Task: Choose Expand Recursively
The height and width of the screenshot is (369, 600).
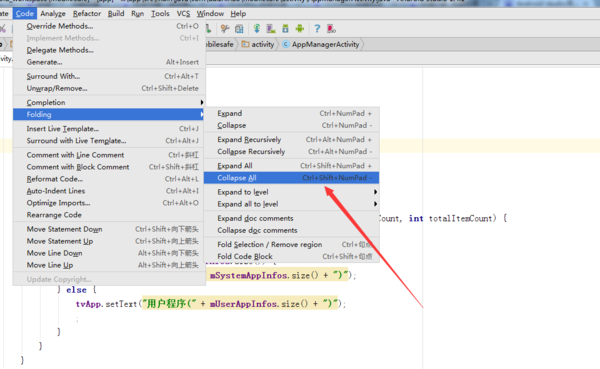Action: tap(292, 140)
